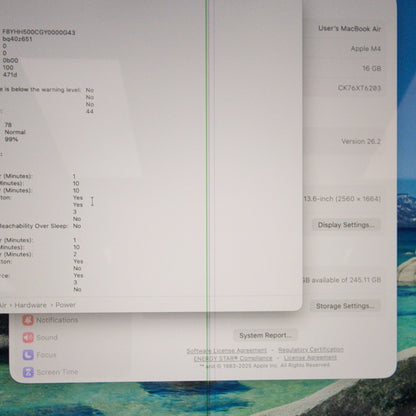Select Notifications in settings sidebar
Screen dimensions: 416x416
click(57, 320)
